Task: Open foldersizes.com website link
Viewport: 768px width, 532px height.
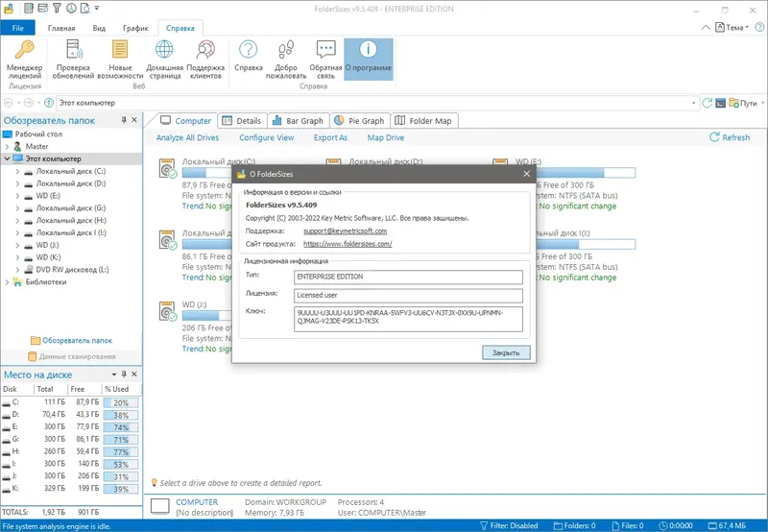Action: point(348,244)
